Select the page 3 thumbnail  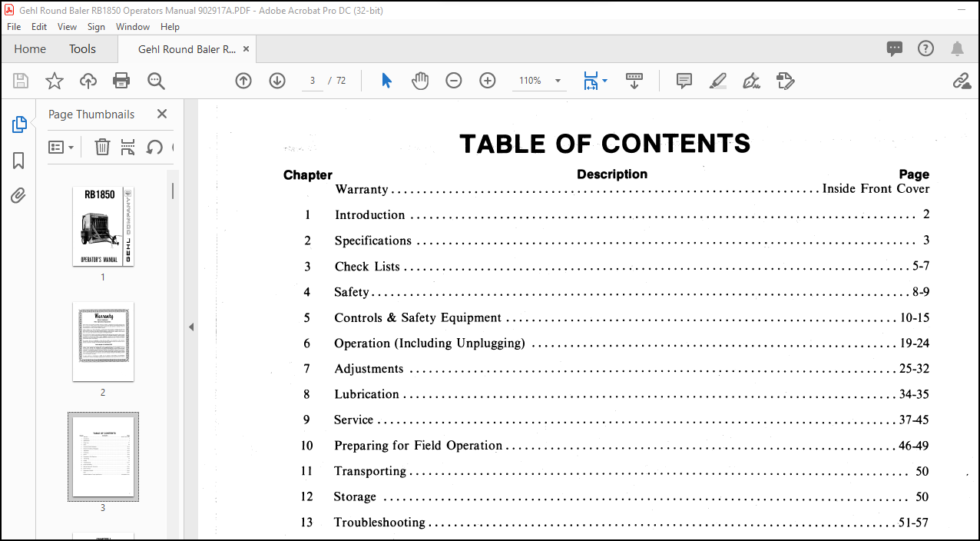click(x=103, y=456)
